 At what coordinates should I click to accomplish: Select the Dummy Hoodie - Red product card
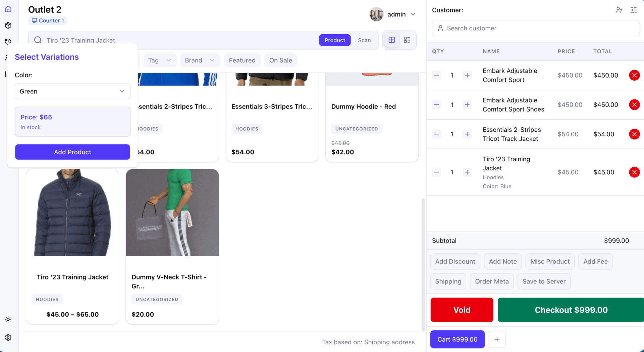[x=372, y=118]
